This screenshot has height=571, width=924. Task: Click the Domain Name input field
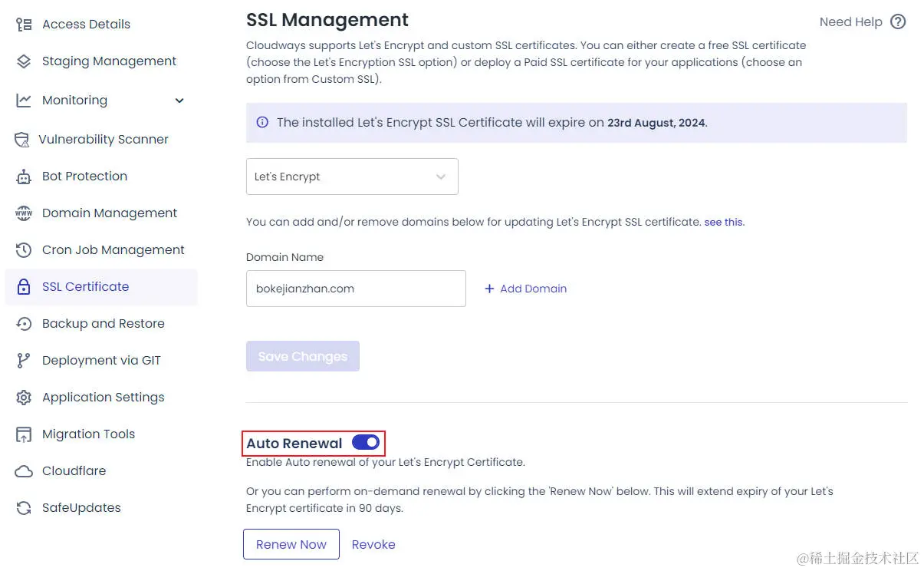pos(356,289)
